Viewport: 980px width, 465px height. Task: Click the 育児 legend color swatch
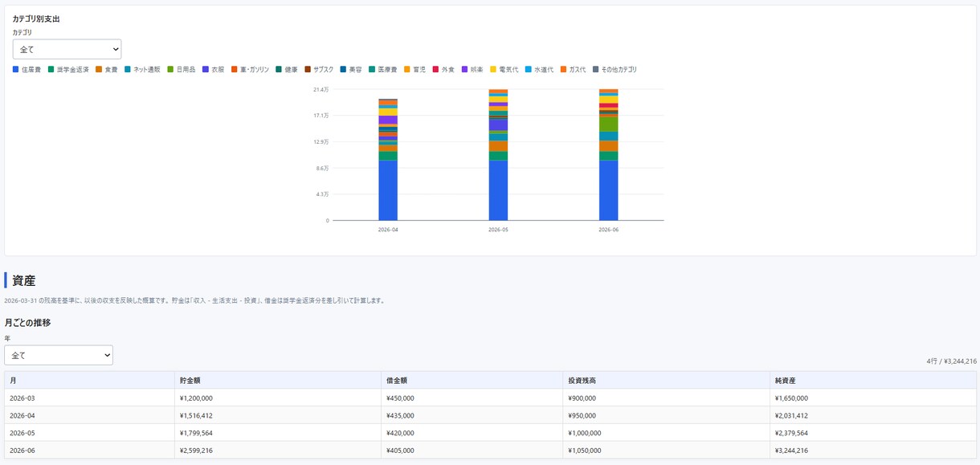(407, 70)
